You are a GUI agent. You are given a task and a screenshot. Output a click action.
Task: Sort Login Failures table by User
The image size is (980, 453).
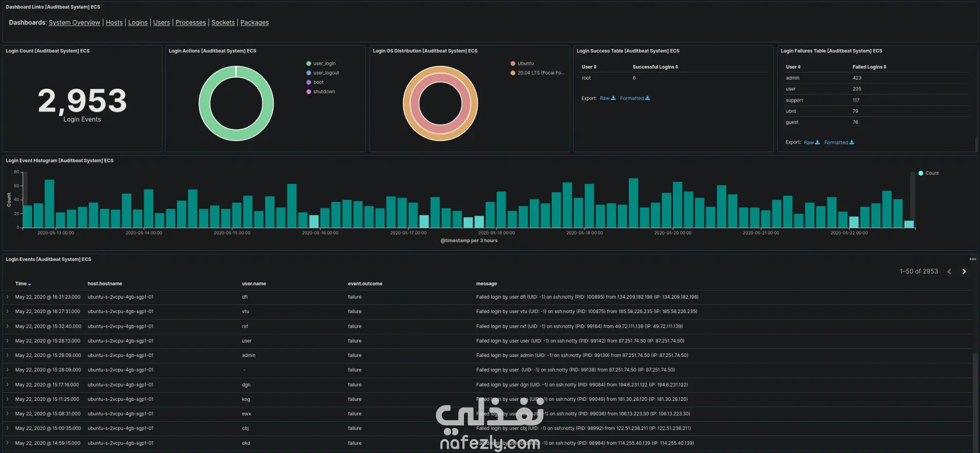793,67
